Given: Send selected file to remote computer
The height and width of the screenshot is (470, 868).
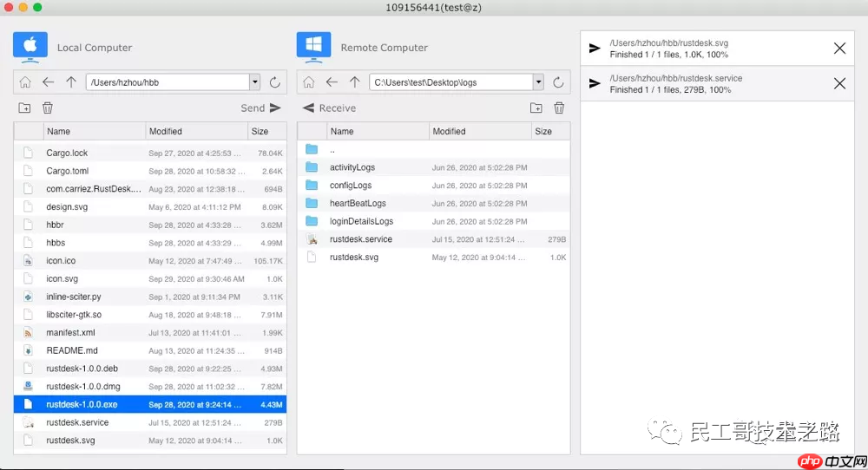Looking at the screenshot, I should click(x=261, y=108).
